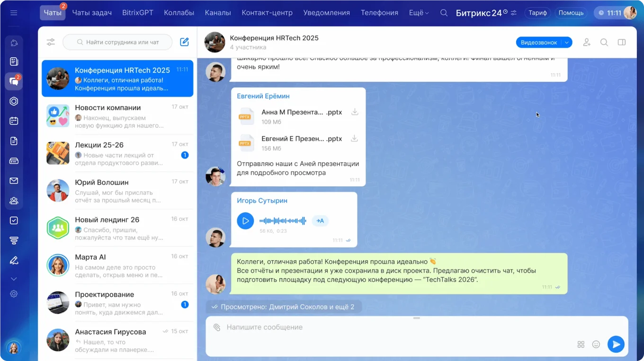Click the Помощь button
This screenshot has height=361, width=644.
[571, 13]
